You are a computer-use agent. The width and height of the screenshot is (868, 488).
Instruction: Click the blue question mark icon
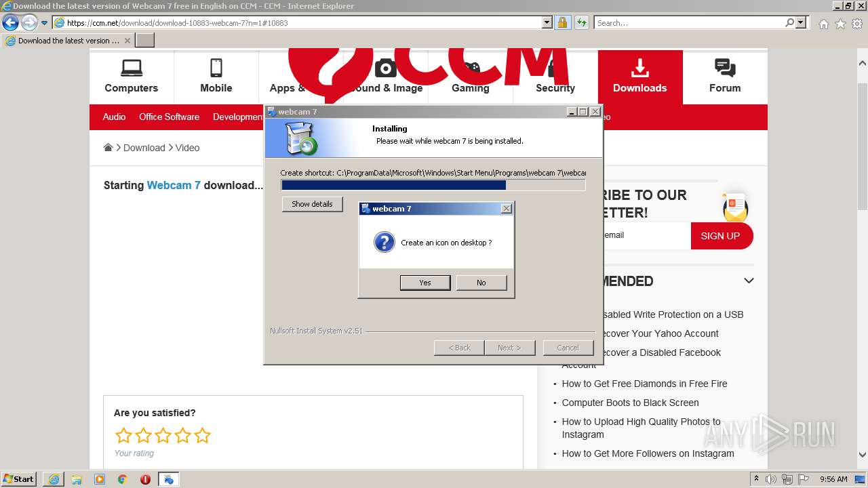tap(384, 242)
